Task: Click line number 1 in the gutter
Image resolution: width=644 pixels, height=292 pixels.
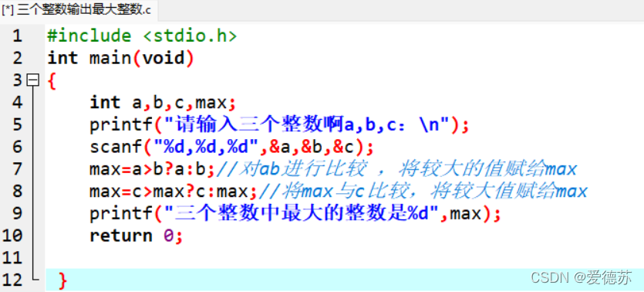Action: pos(17,36)
